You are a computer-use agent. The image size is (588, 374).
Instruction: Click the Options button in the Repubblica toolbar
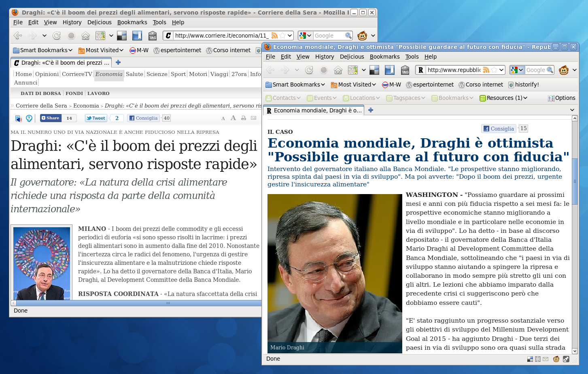[561, 98]
